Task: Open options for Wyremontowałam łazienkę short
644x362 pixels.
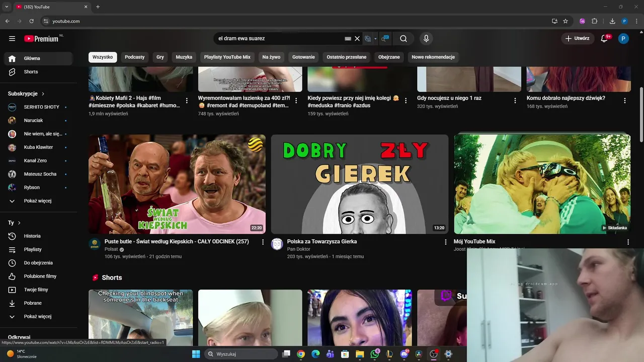Action: pyautogui.click(x=296, y=101)
